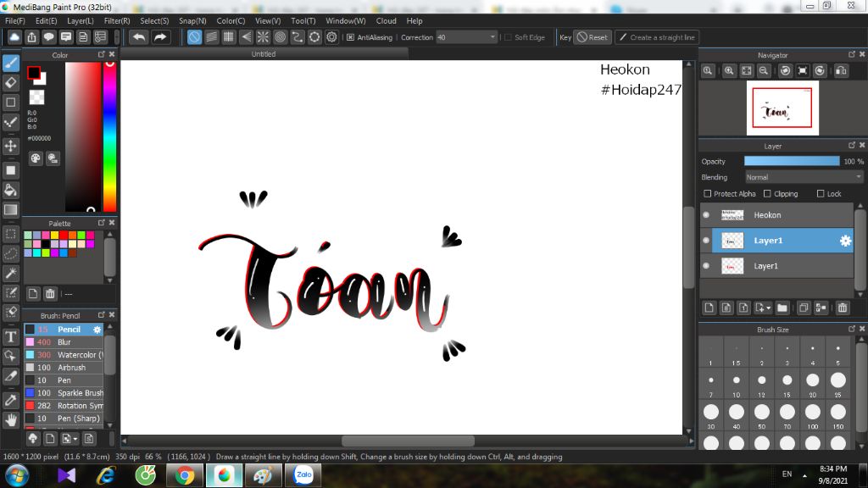Zoom in using Navigator magnifier plus
This screenshot has width=868, height=488.
point(729,71)
